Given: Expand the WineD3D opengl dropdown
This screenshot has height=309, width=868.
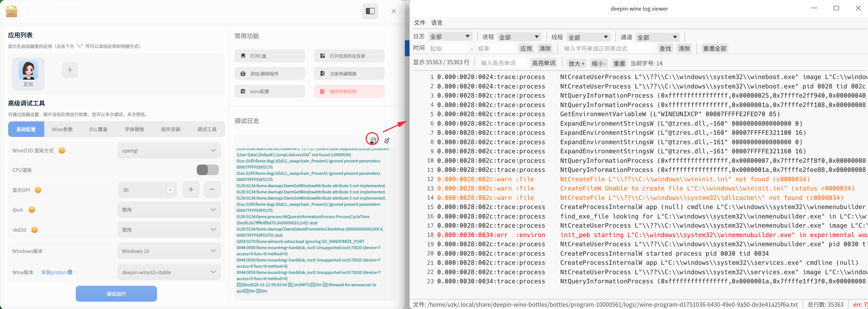Looking at the screenshot, I should pos(169,151).
